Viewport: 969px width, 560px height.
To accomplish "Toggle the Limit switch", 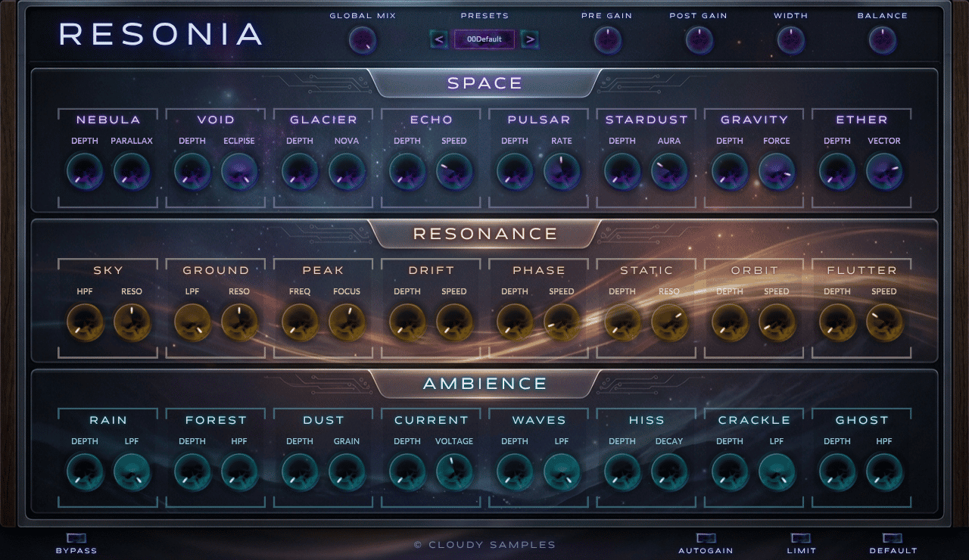I will 801,538.
